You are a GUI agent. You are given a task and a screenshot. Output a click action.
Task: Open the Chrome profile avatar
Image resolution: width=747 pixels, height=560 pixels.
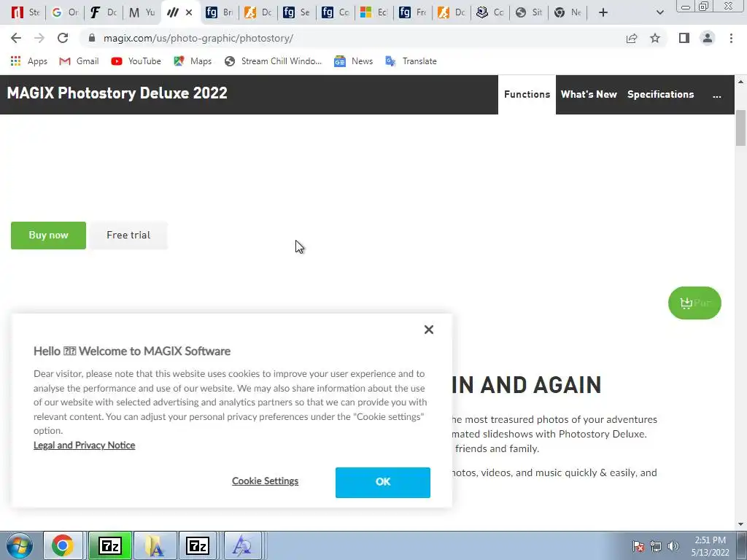coord(708,38)
